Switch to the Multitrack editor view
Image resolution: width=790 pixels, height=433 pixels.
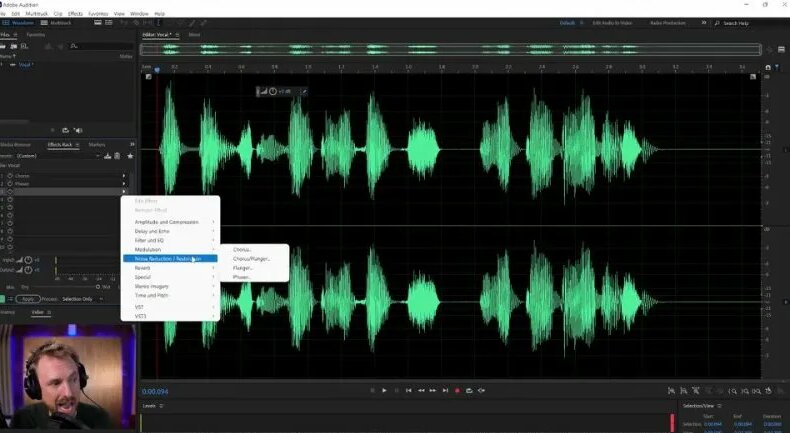[x=56, y=23]
